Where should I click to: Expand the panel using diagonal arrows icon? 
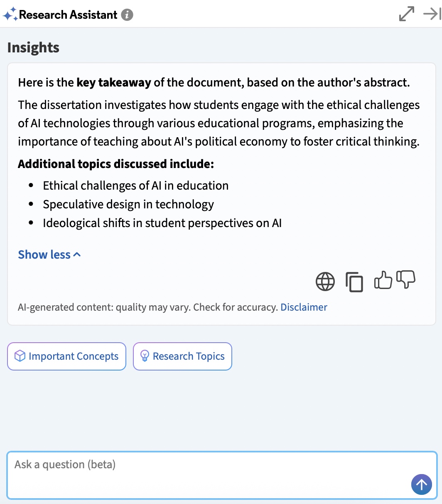tap(406, 14)
